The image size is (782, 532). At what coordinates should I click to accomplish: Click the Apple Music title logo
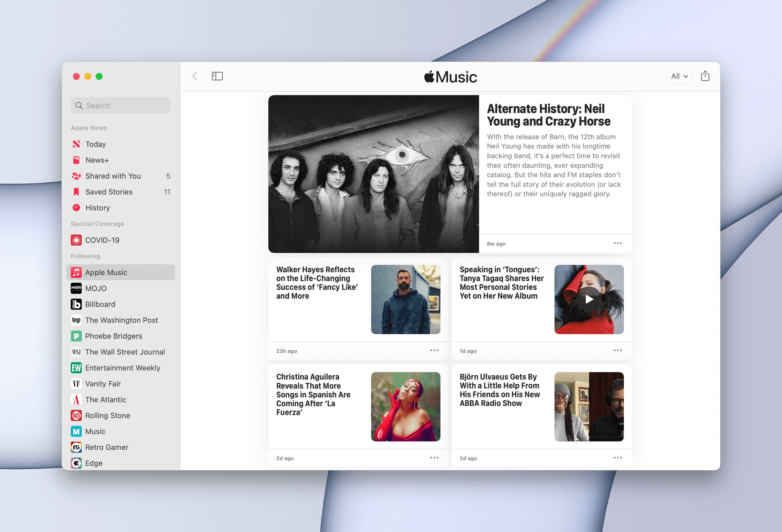click(451, 77)
